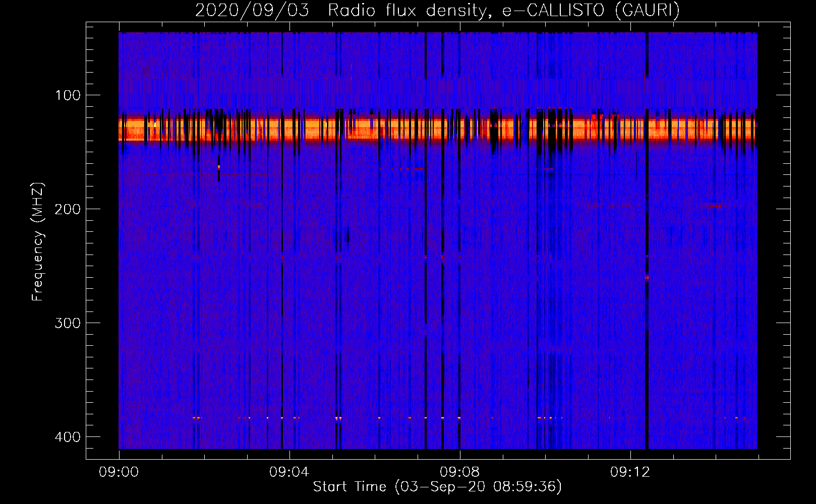The image size is (816, 504).
Task: Click the 09:08 time tick label
Action: [459, 472]
